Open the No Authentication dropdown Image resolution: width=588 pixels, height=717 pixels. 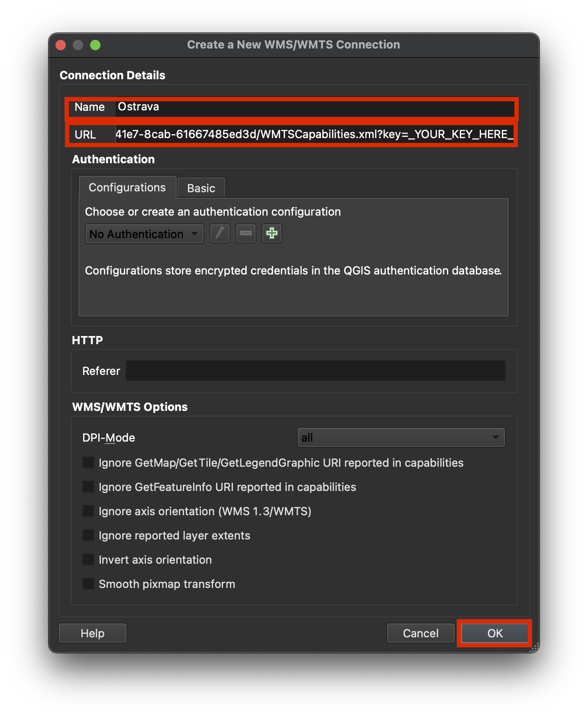144,234
